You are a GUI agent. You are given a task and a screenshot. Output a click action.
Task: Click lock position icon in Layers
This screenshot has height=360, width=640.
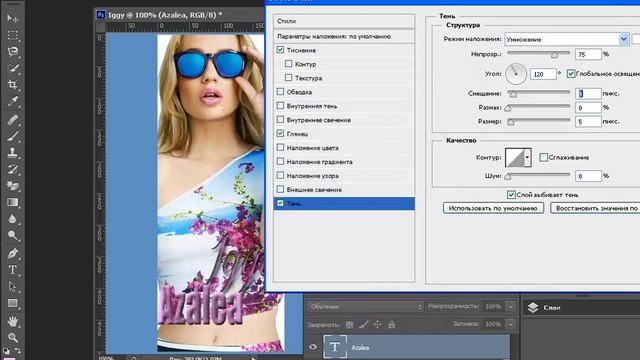(378, 324)
